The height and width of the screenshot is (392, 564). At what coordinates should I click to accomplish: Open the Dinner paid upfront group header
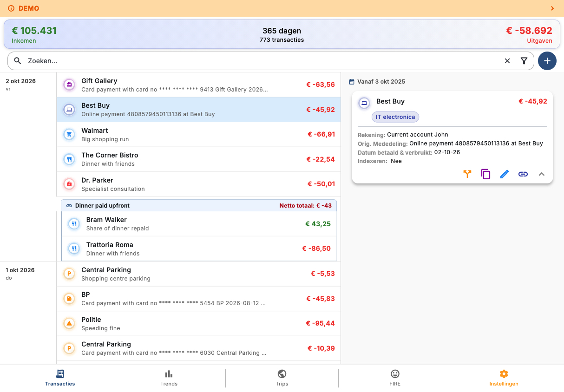coord(199,205)
